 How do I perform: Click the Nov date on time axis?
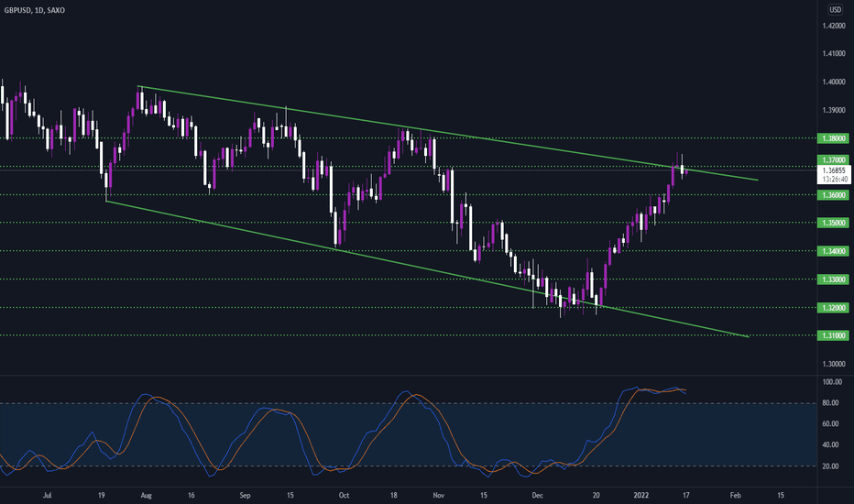click(438, 495)
